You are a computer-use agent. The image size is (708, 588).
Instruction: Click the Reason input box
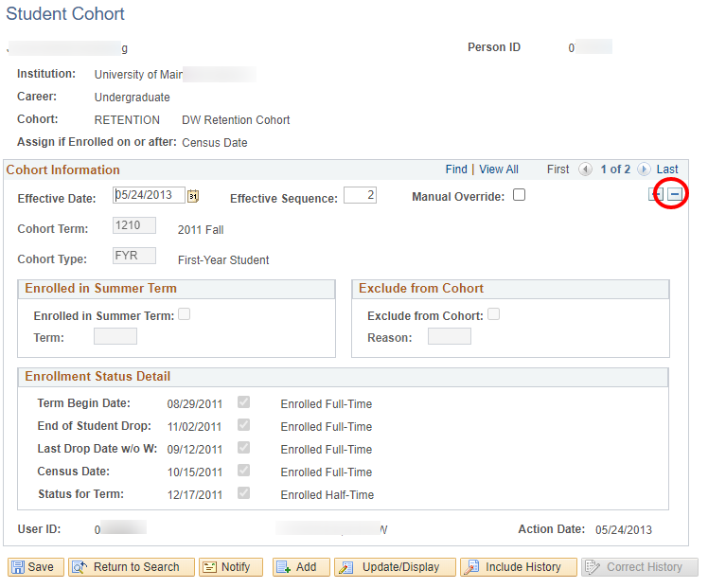click(x=450, y=336)
